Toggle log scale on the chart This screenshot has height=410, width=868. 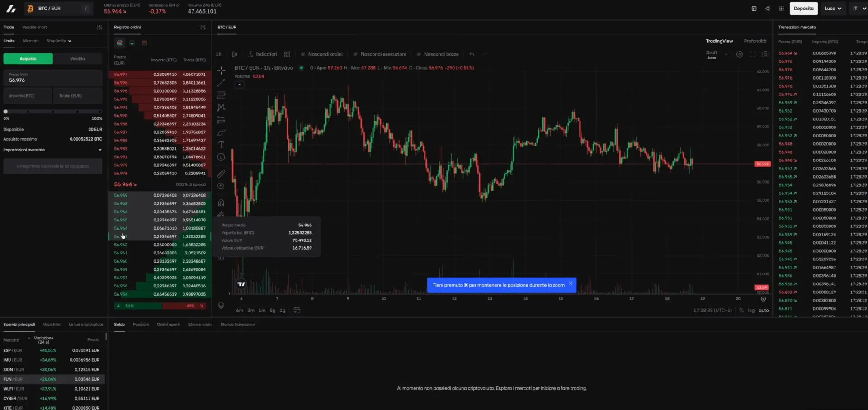pyautogui.click(x=751, y=311)
